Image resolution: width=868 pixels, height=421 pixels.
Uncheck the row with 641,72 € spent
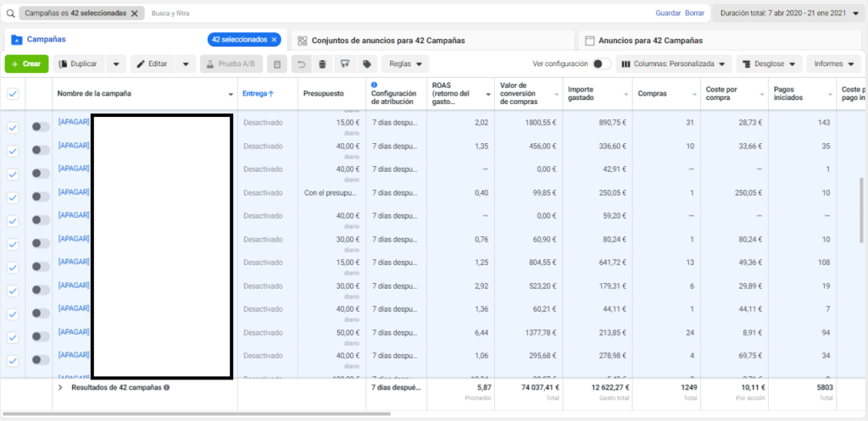pos(13,267)
